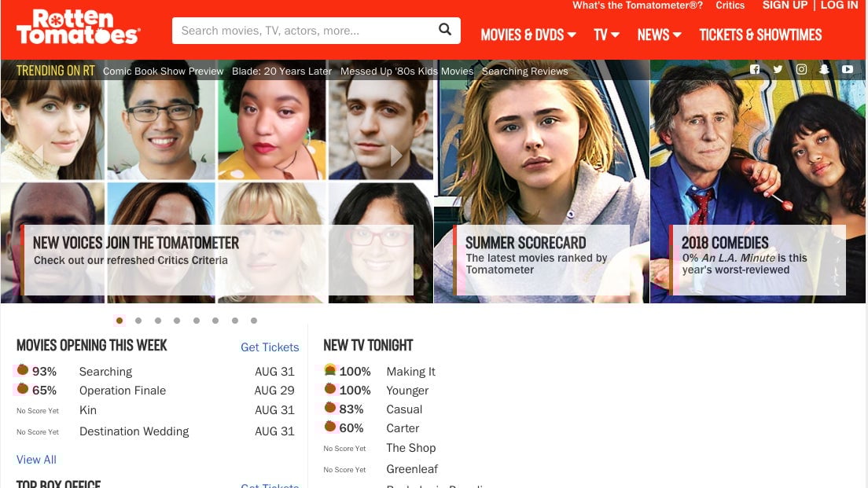The image size is (868, 488).
Task: Open the Casual show title
Action: click(404, 409)
